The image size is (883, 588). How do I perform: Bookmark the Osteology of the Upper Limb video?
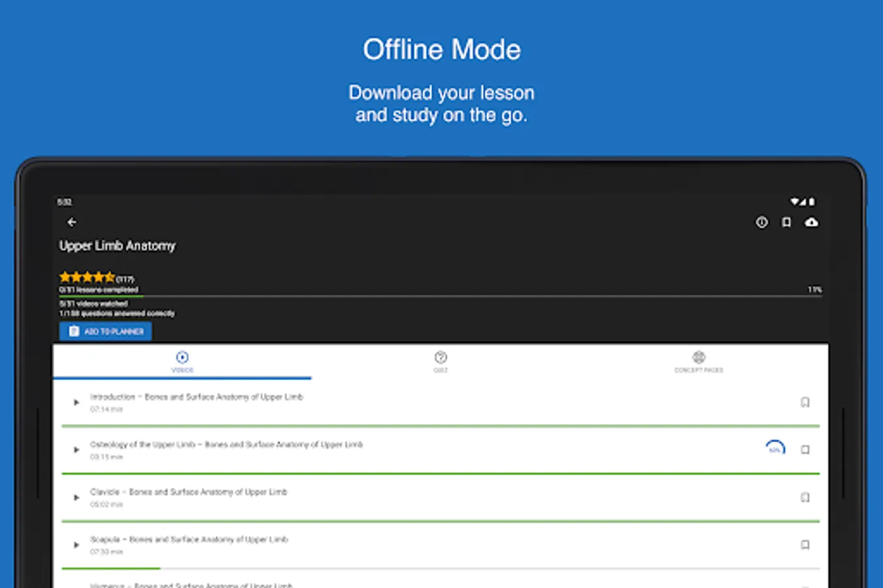805,449
